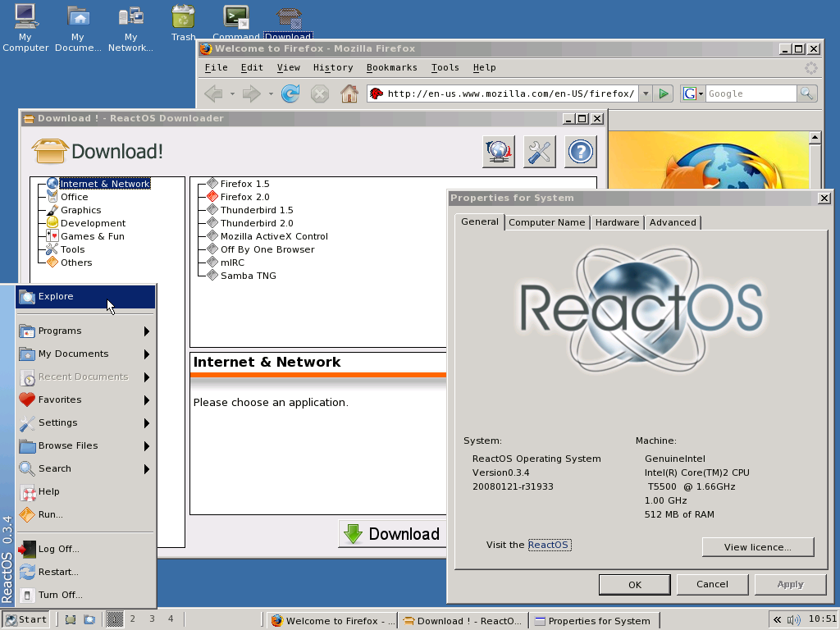Open My Network Places from the desktop
This screenshot has width=840, height=630.
coord(130,16)
